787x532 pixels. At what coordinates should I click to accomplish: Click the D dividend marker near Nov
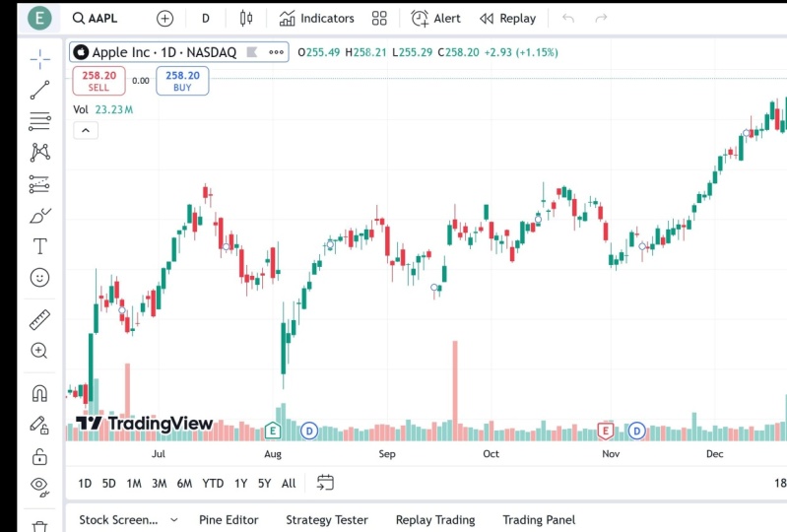pos(637,431)
